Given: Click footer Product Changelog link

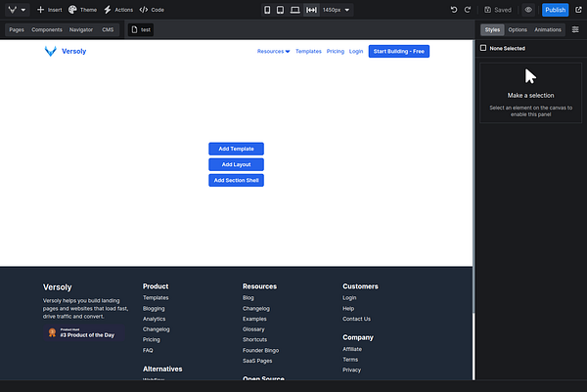Looking at the screenshot, I should [x=157, y=329].
